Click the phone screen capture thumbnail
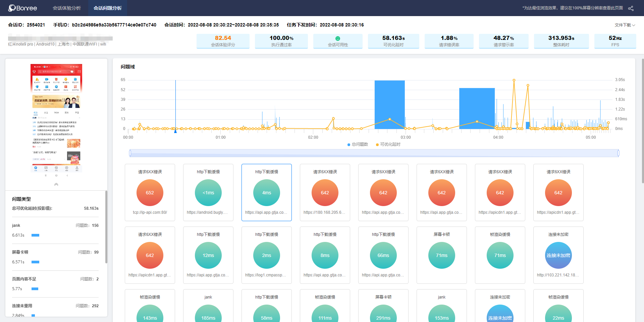Image resolution: width=644 pixels, height=322 pixels. [56, 118]
